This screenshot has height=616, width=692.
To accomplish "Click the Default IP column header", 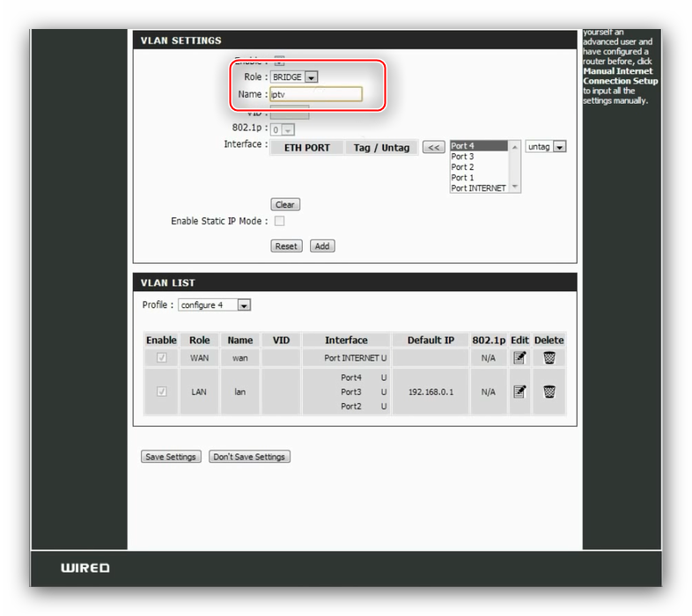I will 431,340.
